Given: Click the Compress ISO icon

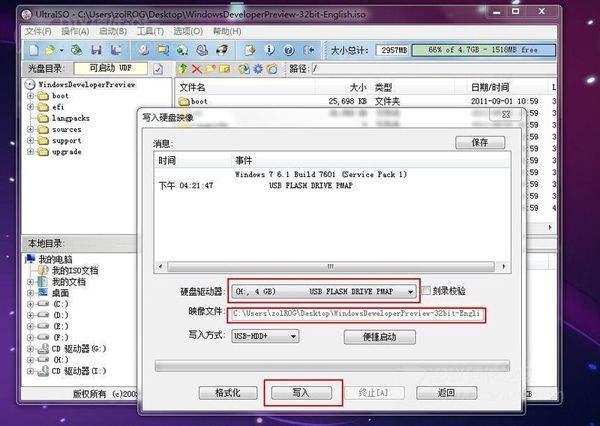Looking at the screenshot, I should click(x=163, y=50).
